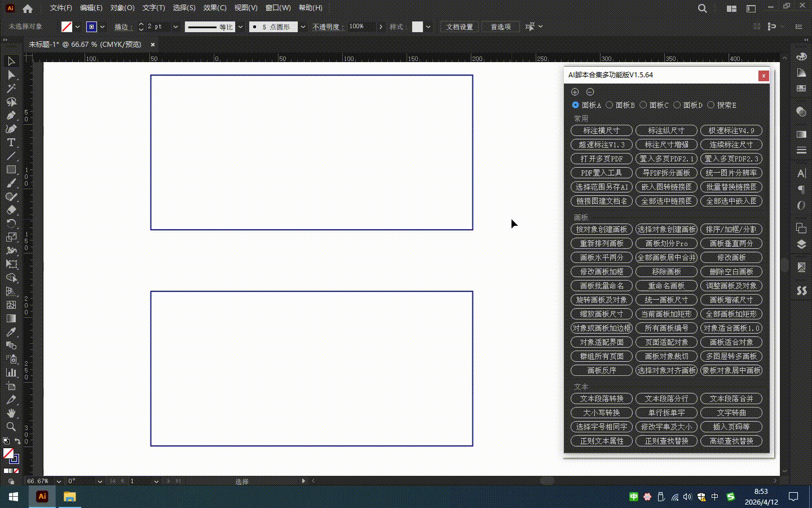Select the Type tool in the toolbar

(11, 142)
